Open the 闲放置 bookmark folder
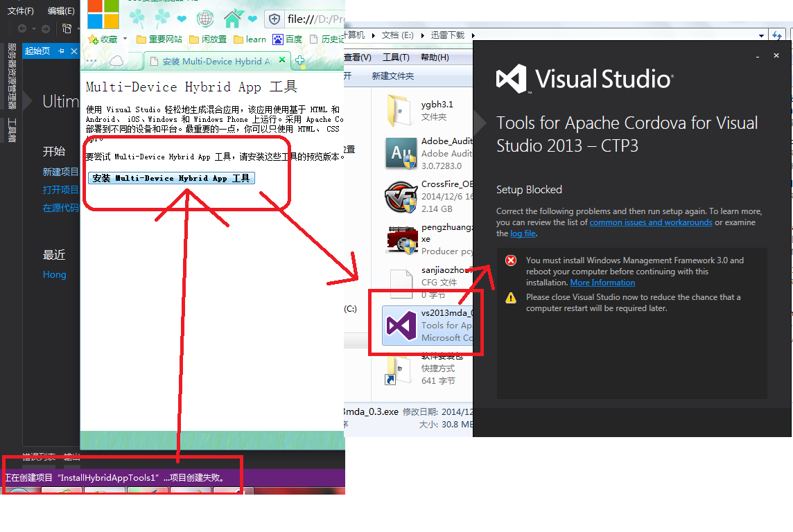This screenshot has height=532, width=793. pyautogui.click(x=208, y=39)
